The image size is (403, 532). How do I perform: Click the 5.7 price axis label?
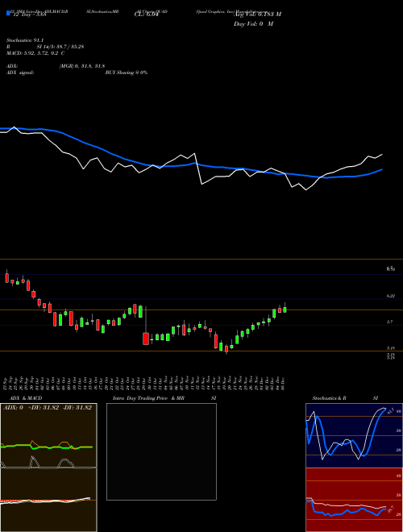(x=389, y=322)
